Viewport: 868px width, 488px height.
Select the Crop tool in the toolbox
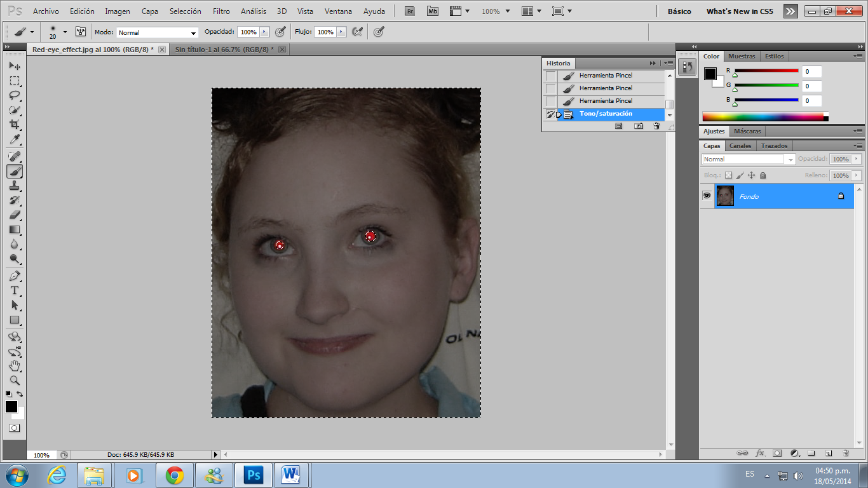click(x=14, y=125)
